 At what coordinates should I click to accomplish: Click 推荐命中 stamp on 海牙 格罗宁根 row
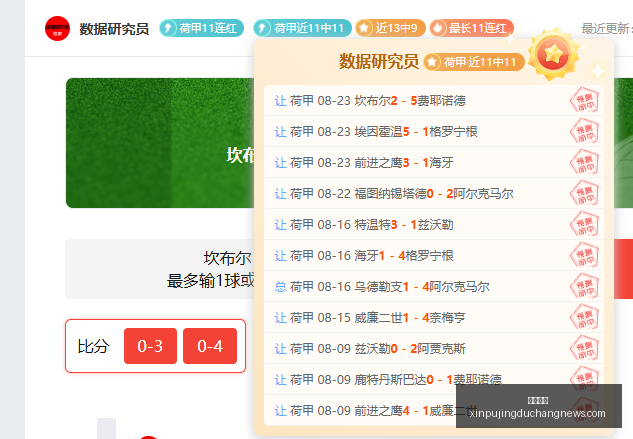pos(584,255)
